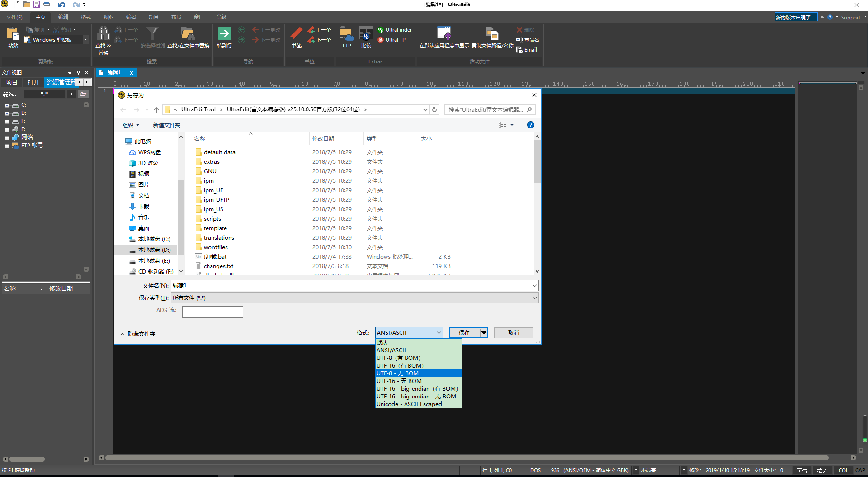
Task: Open the 保存类型 dropdown
Action: pyautogui.click(x=354, y=298)
